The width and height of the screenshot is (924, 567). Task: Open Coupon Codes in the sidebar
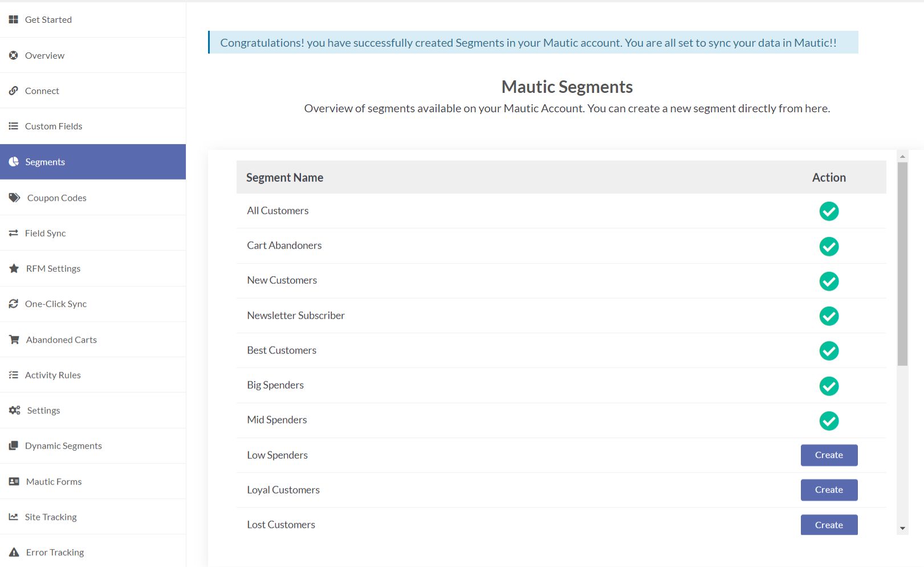click(93, 198)
